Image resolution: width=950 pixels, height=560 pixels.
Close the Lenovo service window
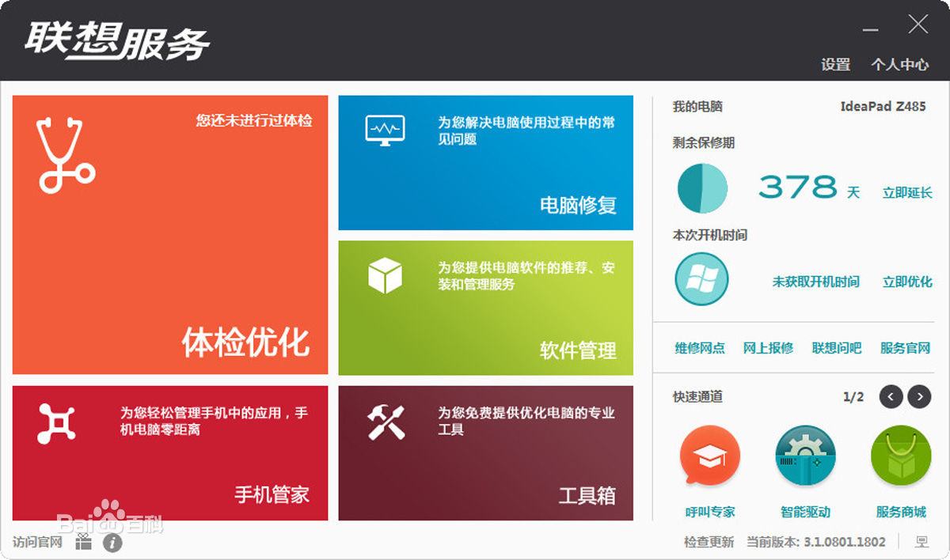(x=918, y=25)
